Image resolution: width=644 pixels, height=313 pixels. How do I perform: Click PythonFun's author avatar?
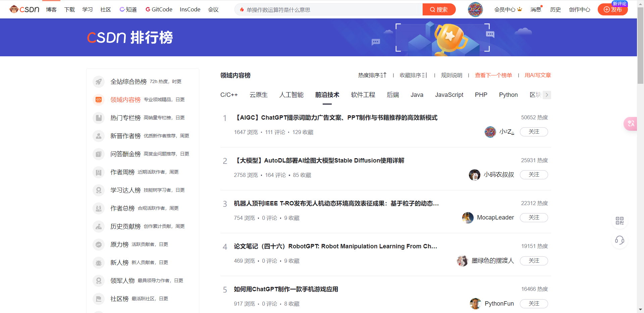point(476,303)
